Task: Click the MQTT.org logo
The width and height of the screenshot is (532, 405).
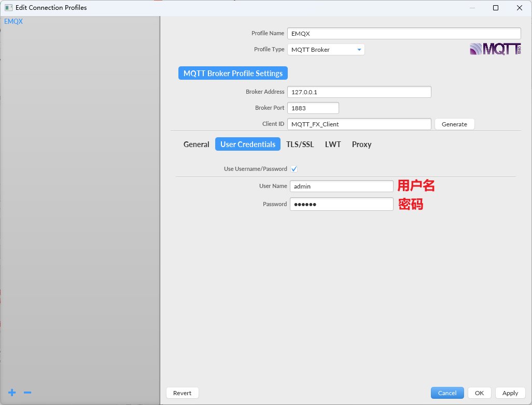Action: (x=495, y=49)
